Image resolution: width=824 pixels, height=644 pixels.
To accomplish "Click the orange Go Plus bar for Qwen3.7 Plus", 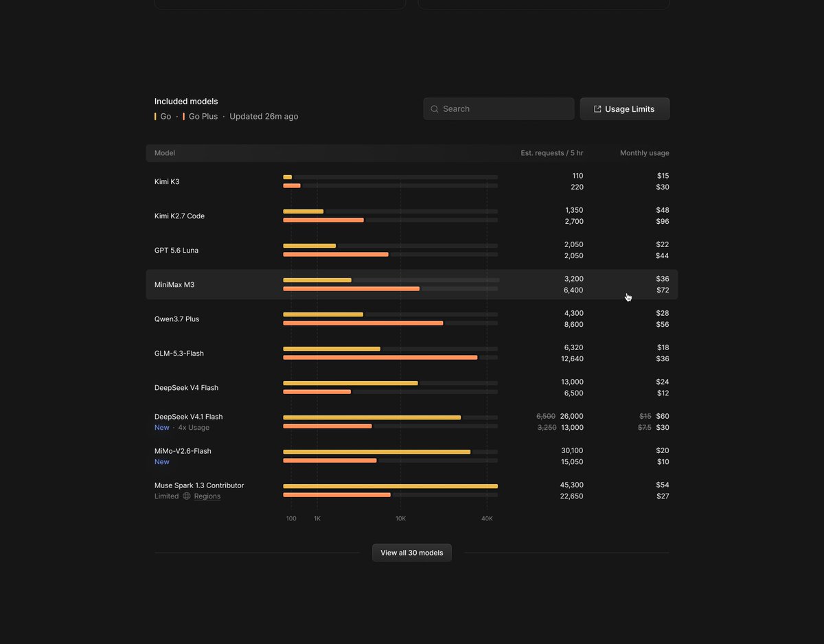I will point(363,323).
